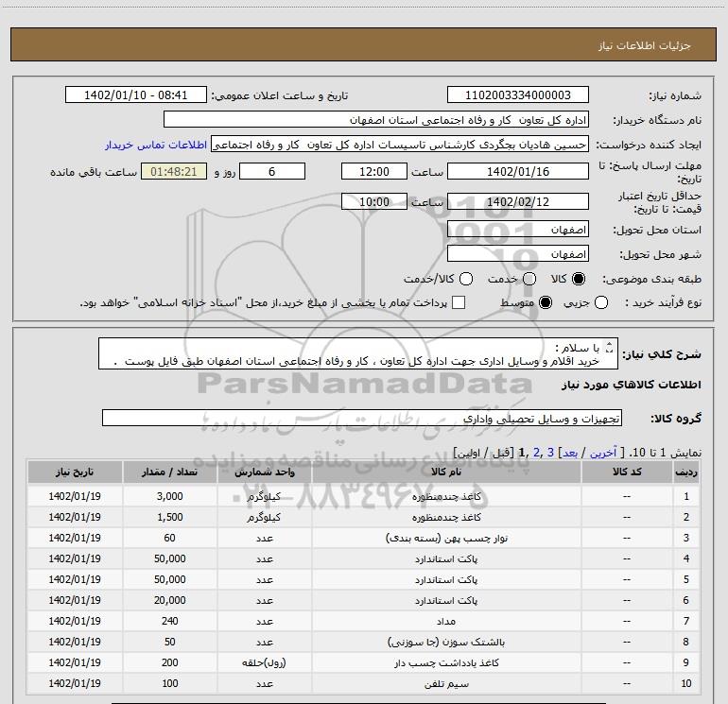Click item بالشتک سوزن (جا سوزنی)
728x704 pixels.
coord(446,642)
